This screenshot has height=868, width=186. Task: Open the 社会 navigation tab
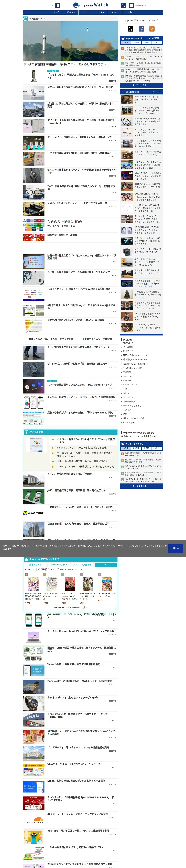[x=130, y=12]
